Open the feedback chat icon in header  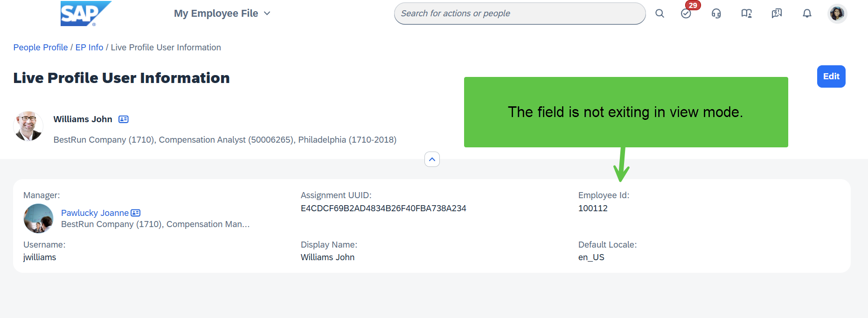point(777,14)
